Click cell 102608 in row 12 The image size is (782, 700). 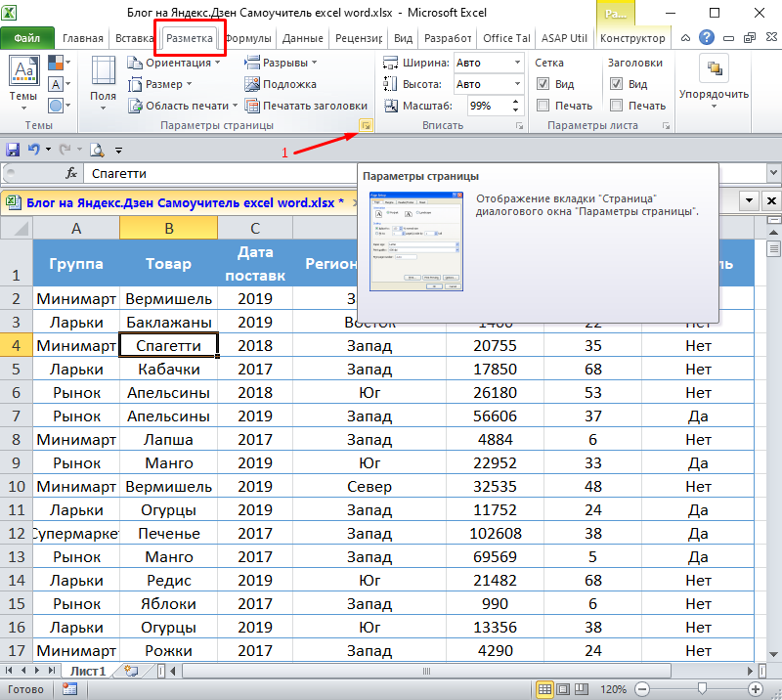point(496,534)
